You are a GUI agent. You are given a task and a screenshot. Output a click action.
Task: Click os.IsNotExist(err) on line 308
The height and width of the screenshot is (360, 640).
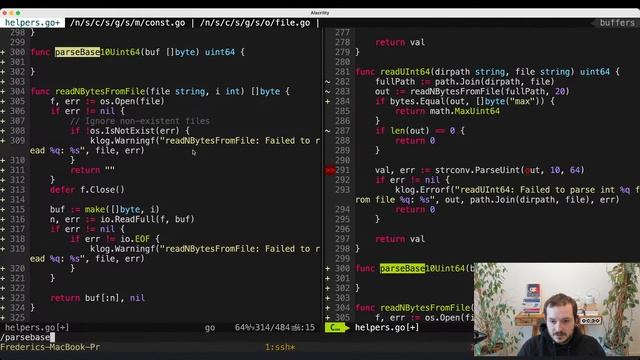tap(135, 131)
